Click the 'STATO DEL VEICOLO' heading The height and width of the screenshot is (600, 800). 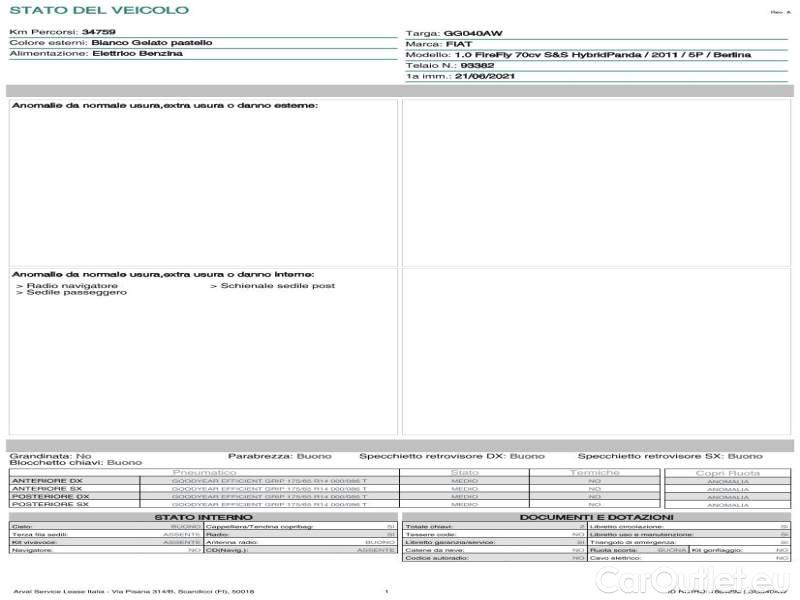(99, 10)
